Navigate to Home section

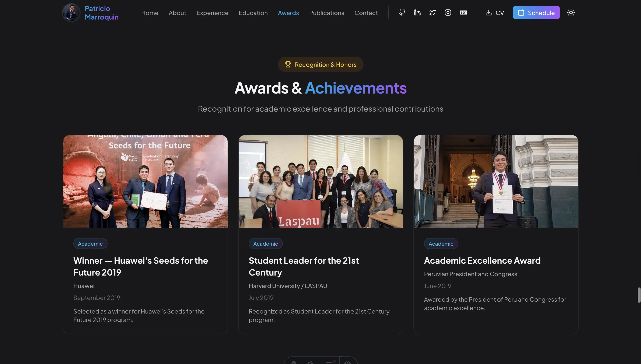coord(150,13)
